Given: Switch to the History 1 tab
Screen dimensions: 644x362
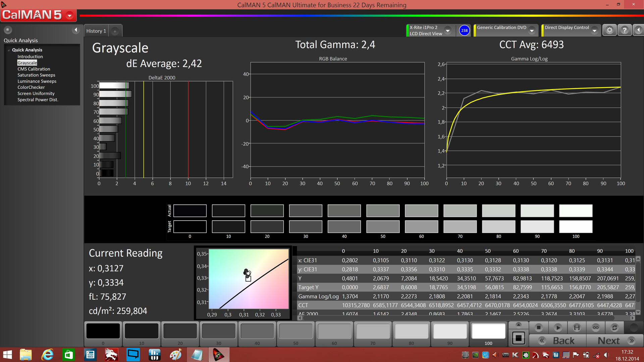Looking at the screenshot, I should click(x=96, y=31).
